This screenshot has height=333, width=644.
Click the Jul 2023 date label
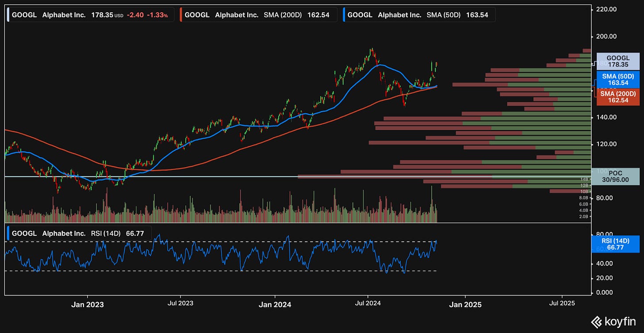(x=181, y=304)
